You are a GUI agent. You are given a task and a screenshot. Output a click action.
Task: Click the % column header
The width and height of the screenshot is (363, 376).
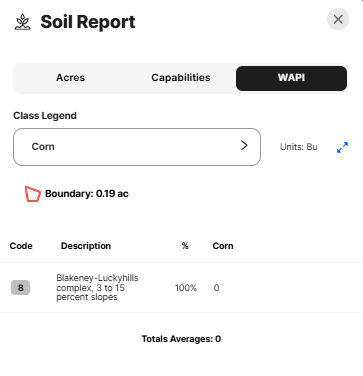point(185,246)
